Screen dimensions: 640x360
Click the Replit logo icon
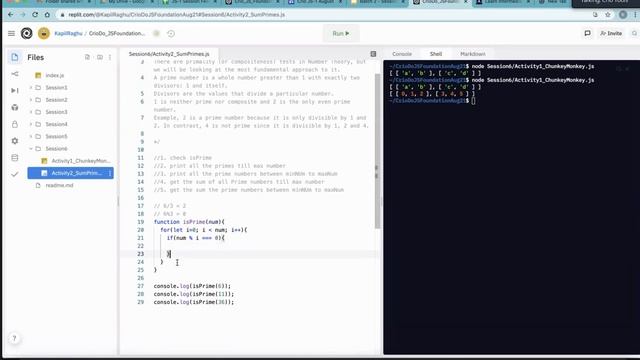point(27,33)
